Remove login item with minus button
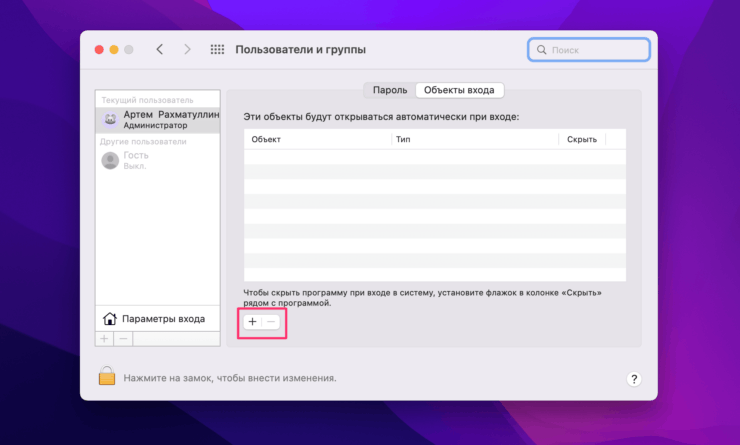 point(271,322)
